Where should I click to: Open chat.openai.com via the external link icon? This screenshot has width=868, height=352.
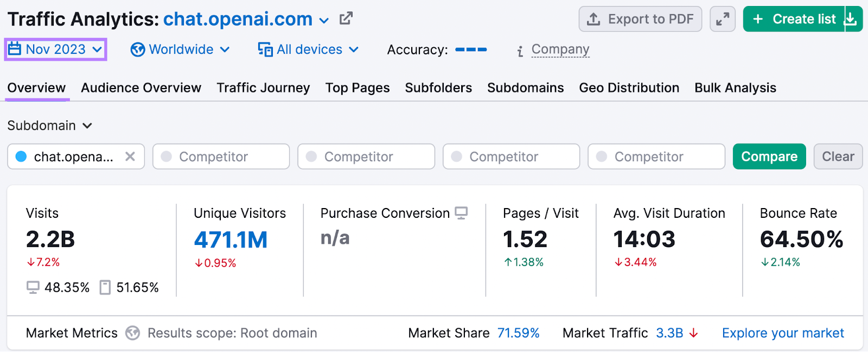(x=346, y=18)
